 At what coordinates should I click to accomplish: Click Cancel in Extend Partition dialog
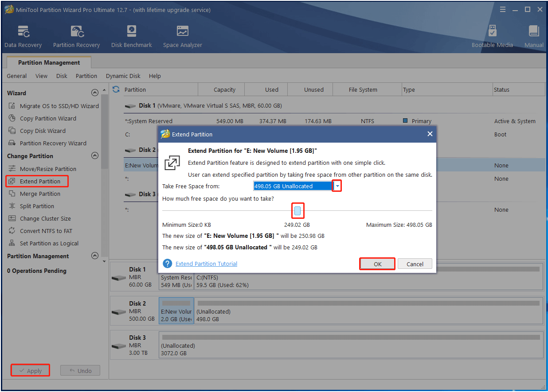(x=415, y=264)
